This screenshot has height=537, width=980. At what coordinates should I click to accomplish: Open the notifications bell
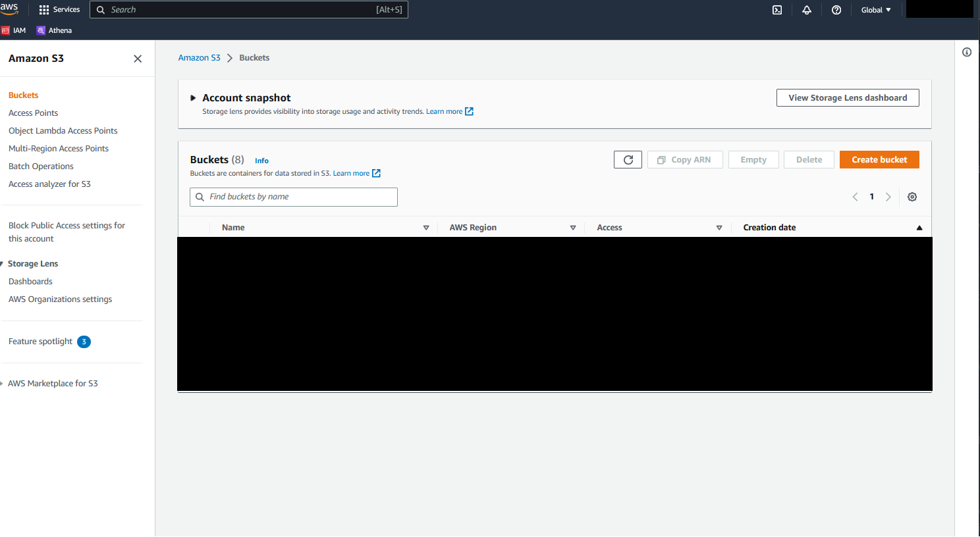(x=807, y=10)
